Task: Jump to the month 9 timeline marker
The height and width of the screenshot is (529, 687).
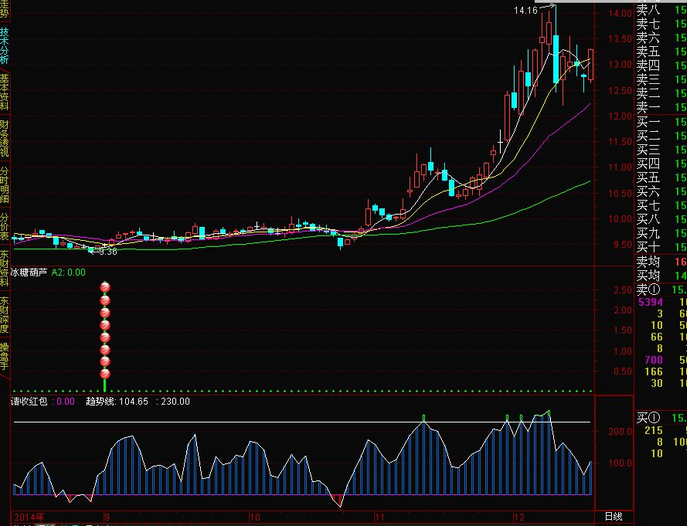Action: tap(106, 517)
